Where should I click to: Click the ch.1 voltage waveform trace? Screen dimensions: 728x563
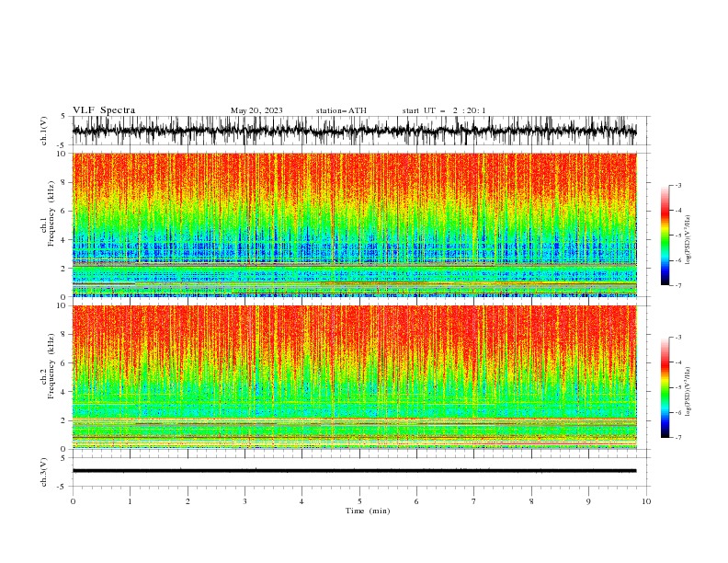coord(354,131)
